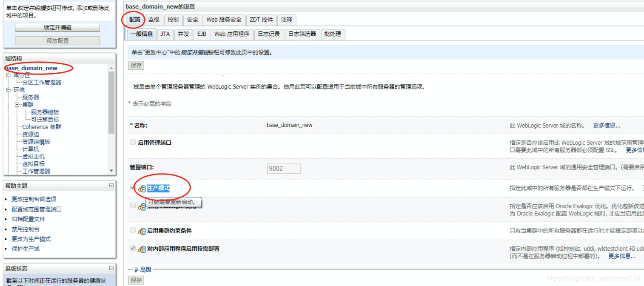Click the domain structure scrollbar up arrow
The height and width of the screenshot is (286, 644).
point(111,68)
